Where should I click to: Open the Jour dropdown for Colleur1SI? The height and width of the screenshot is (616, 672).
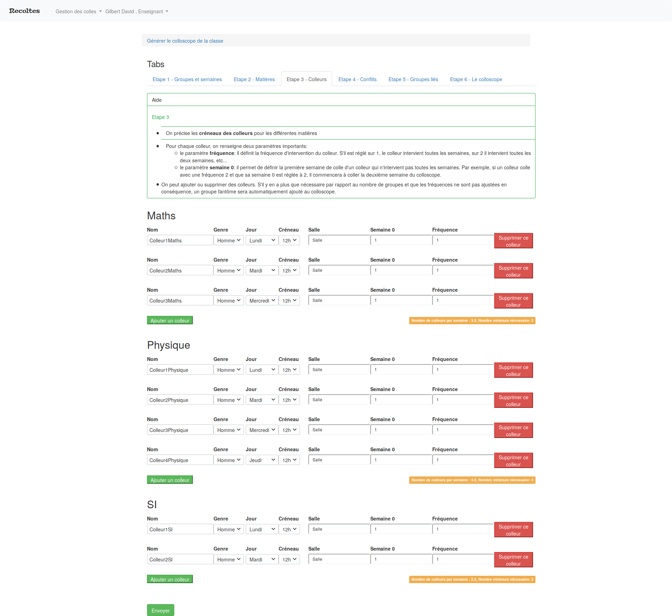[x=262, y=529]
